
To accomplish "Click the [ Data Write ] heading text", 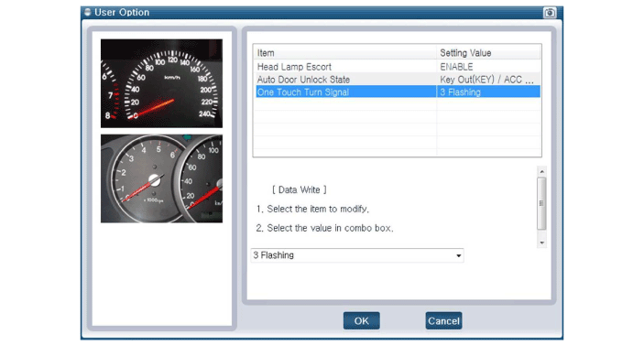I will (x=299, y=189).
